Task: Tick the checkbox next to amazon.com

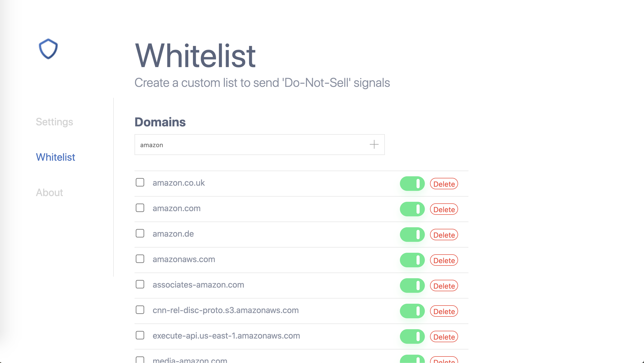Action: pos(140,208)
